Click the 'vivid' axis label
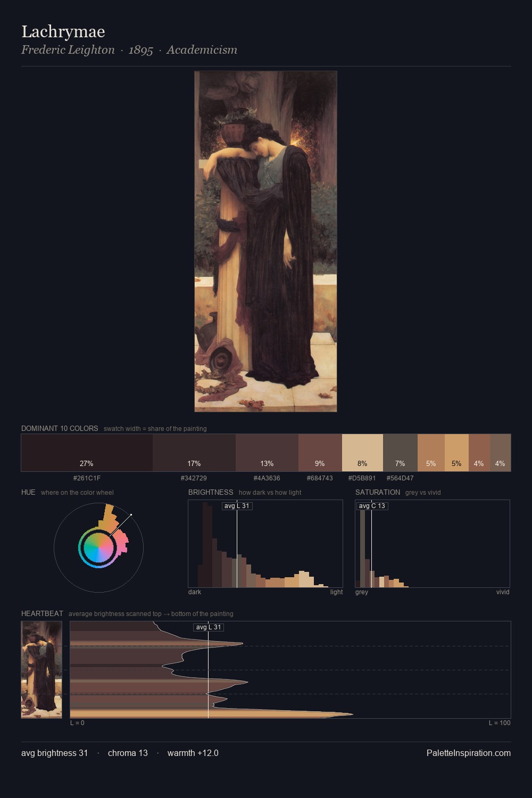532x798 pixels. [503, 592]
